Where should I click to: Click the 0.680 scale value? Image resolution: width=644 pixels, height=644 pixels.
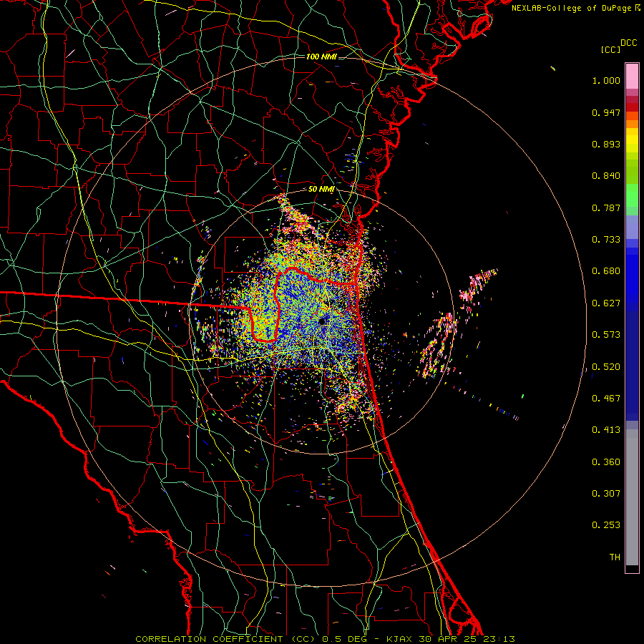pos(606,271)
